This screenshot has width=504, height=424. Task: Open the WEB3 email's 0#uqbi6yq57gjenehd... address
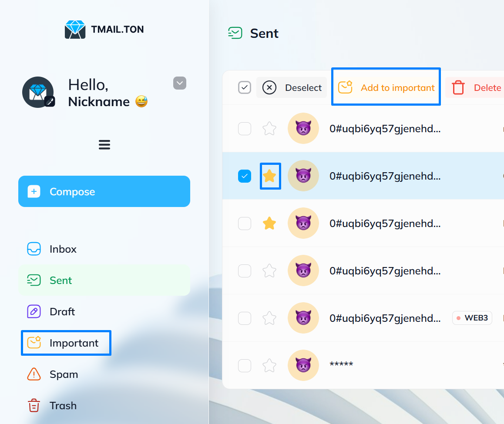pos(385,318)
